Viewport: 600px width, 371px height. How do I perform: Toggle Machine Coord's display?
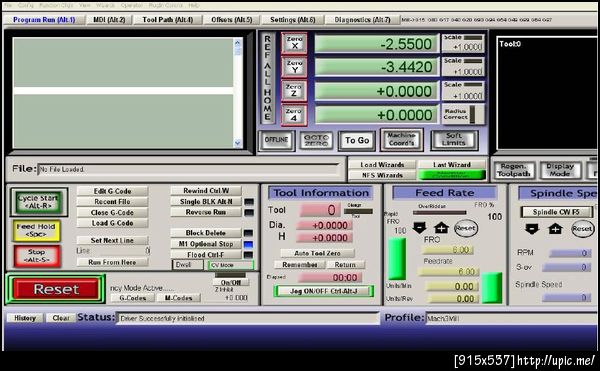pos(401,140)
